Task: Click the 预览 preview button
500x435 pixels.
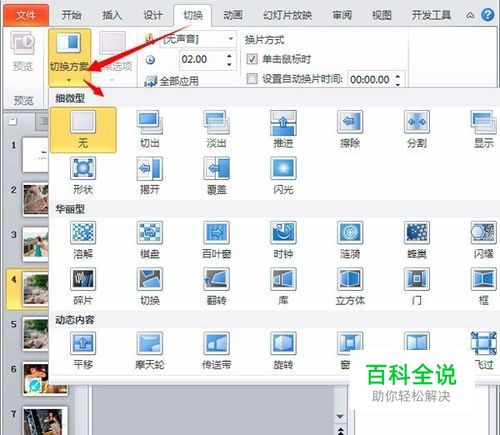Action: (23, 52)
